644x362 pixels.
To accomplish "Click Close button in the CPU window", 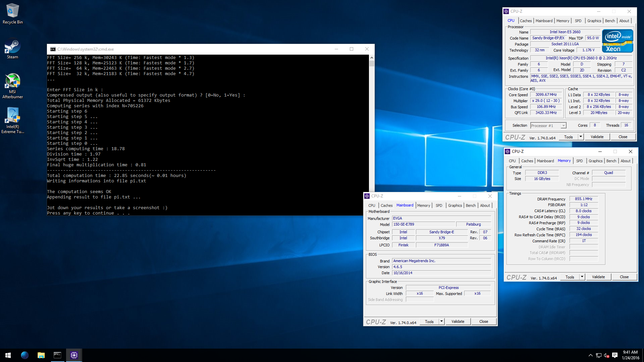I will [x=623, y=137].
